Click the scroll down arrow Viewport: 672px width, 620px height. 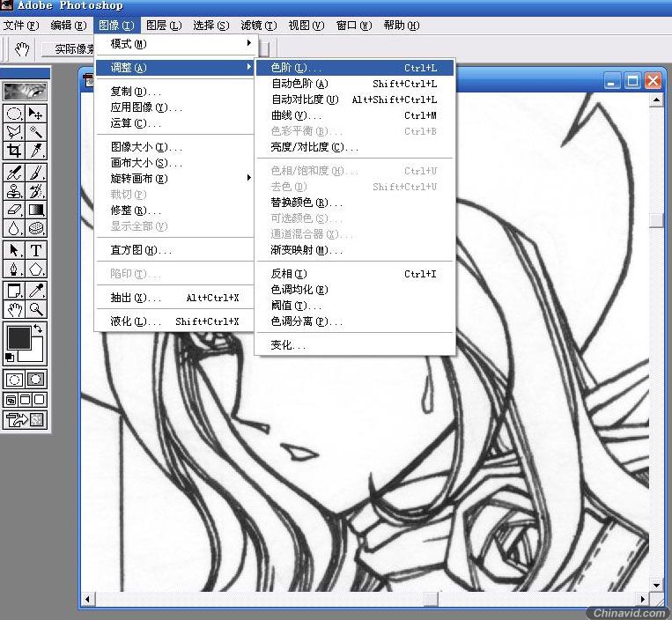tap(656, 585)
